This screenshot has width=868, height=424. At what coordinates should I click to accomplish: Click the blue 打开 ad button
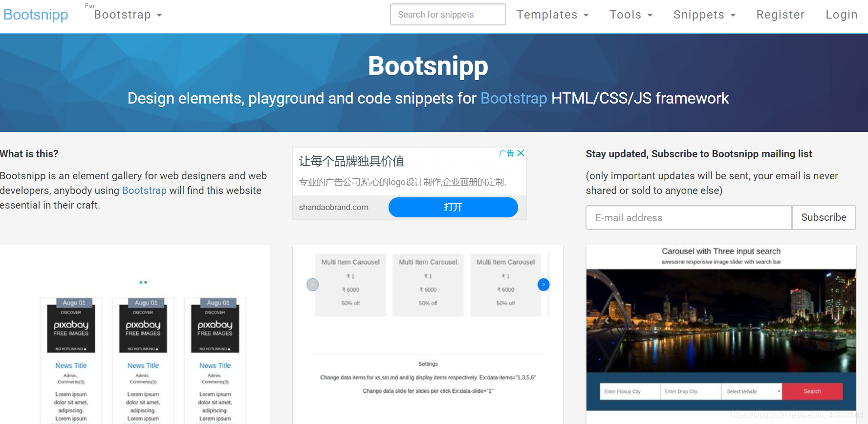pyautogui.click(x=453, y=207)
